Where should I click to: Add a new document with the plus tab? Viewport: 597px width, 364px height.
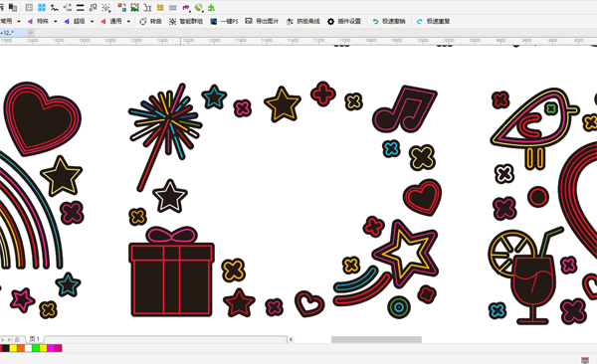point(31,33)
